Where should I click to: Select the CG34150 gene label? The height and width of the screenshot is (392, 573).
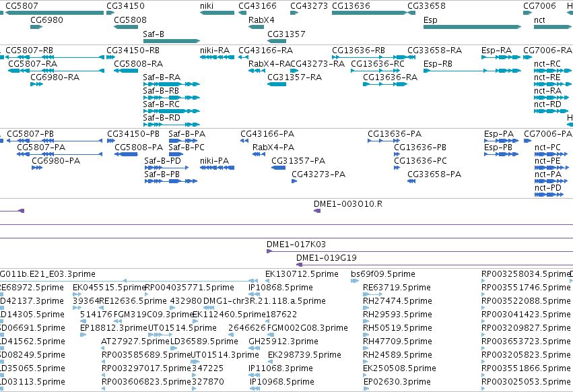coord(125,6)
